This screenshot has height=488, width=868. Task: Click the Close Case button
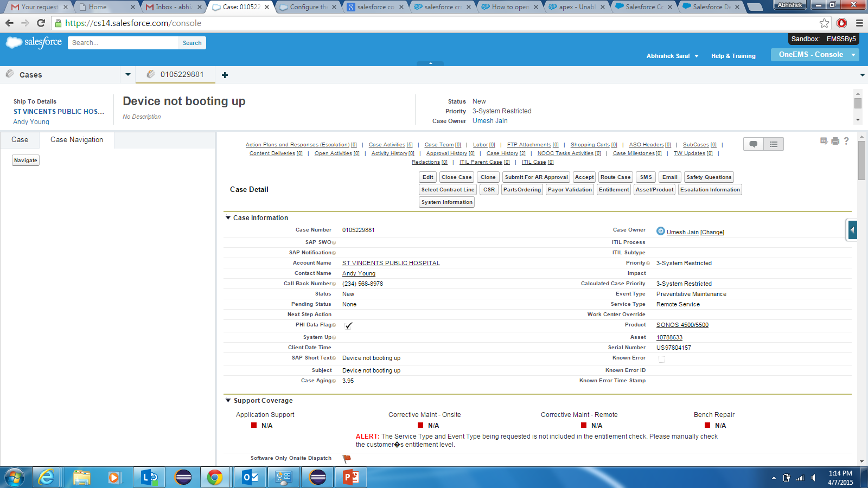tap(457, 177)
